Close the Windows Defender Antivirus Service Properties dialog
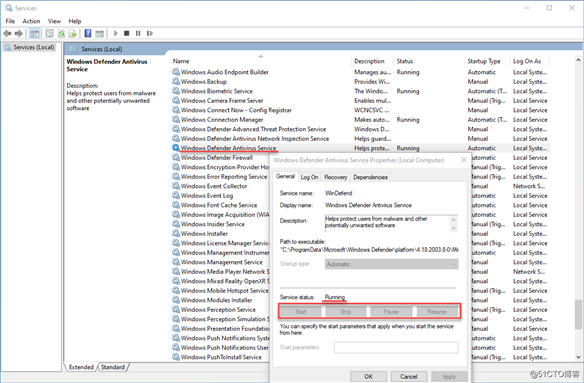Screen dimensions: 584x383 [464, 160]
